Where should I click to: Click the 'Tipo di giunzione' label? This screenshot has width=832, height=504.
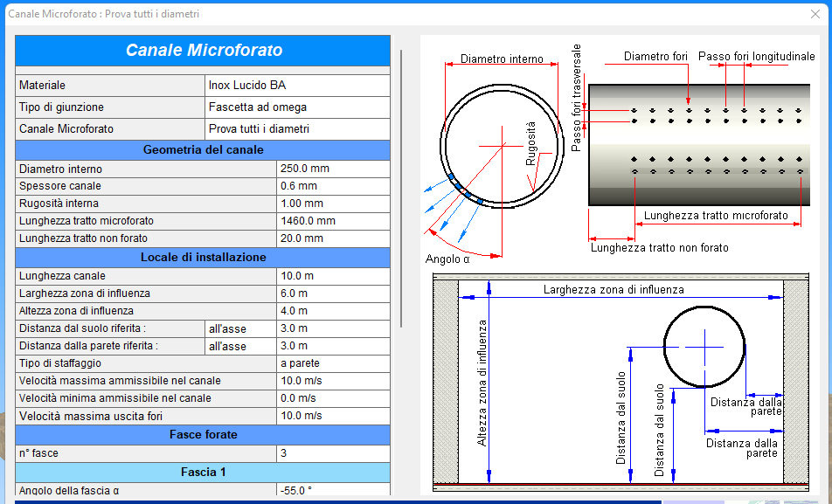coord(110,107)
